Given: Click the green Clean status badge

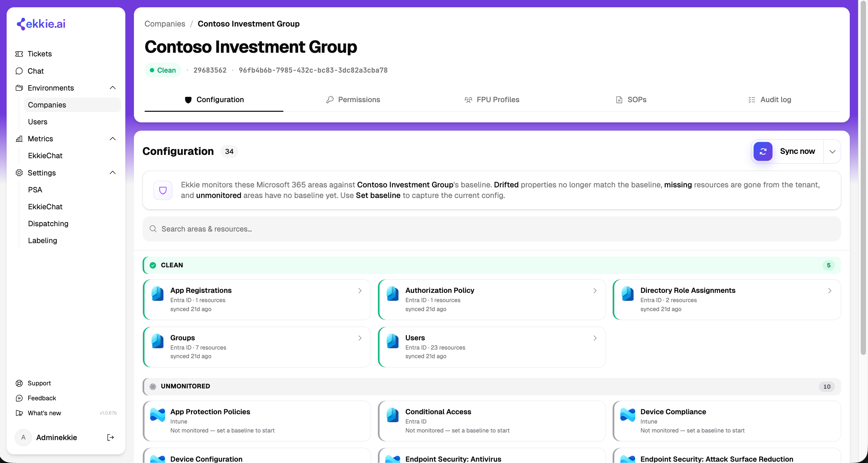Looking at the screenshot, I should coord(163,70).
